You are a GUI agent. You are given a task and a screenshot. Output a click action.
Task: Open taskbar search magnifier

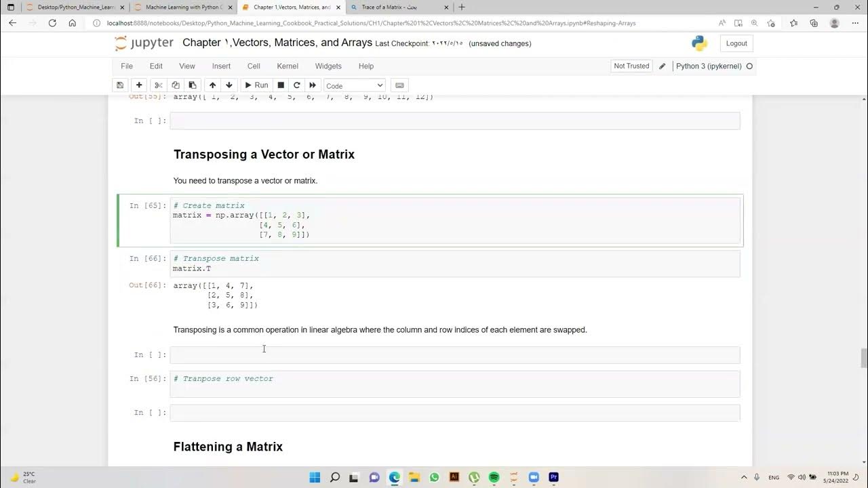tap(335, 477)
